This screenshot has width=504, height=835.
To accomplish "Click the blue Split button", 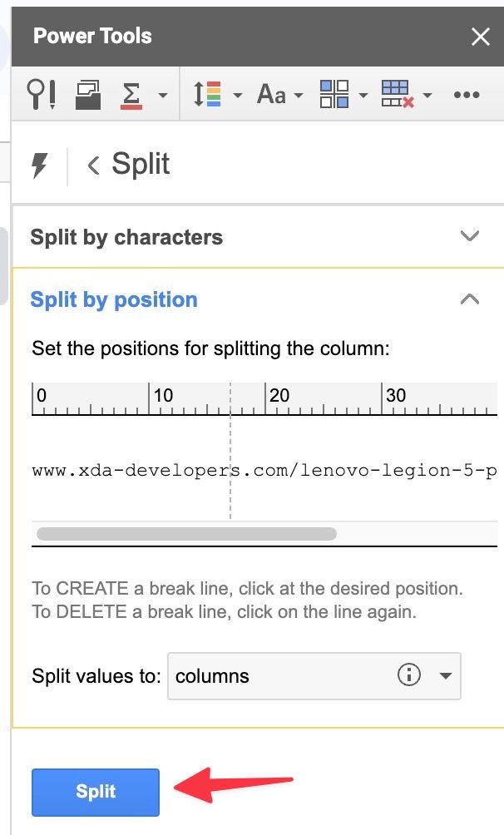I will pyautogui.click(x=95, y=792).
